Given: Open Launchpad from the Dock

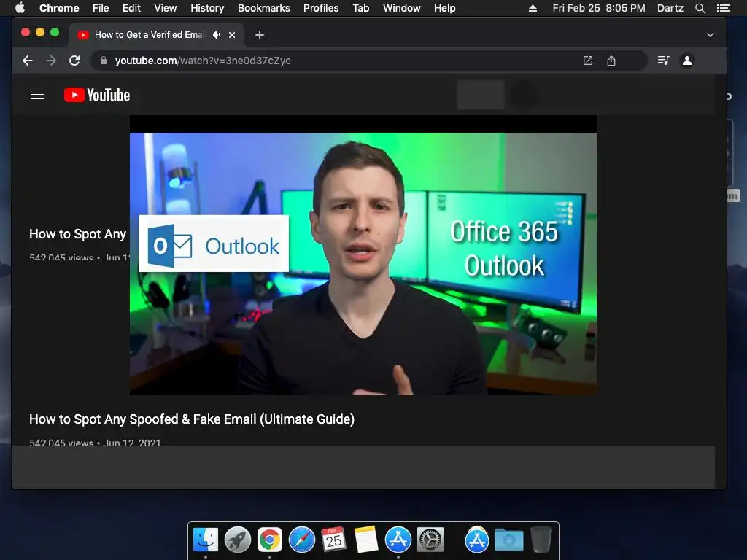Looking at the screenshot, I should coord(238,540).
